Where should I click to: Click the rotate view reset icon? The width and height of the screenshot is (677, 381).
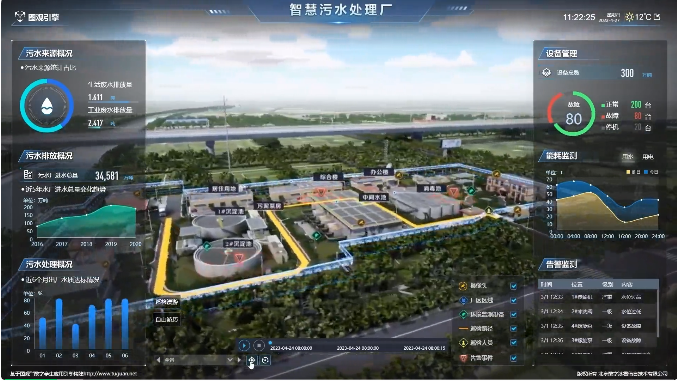point(266,360)
